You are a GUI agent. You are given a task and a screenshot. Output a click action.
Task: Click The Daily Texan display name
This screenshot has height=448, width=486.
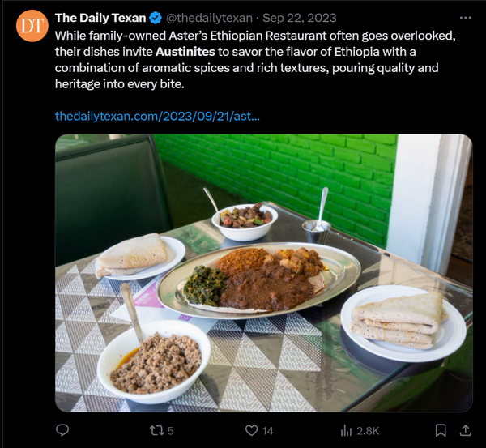(100, 18)
